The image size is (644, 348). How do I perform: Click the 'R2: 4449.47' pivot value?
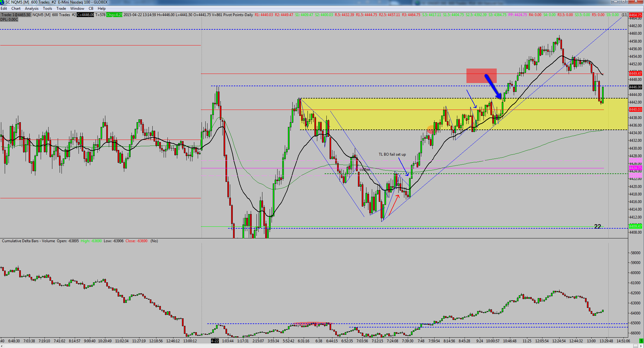284,15
